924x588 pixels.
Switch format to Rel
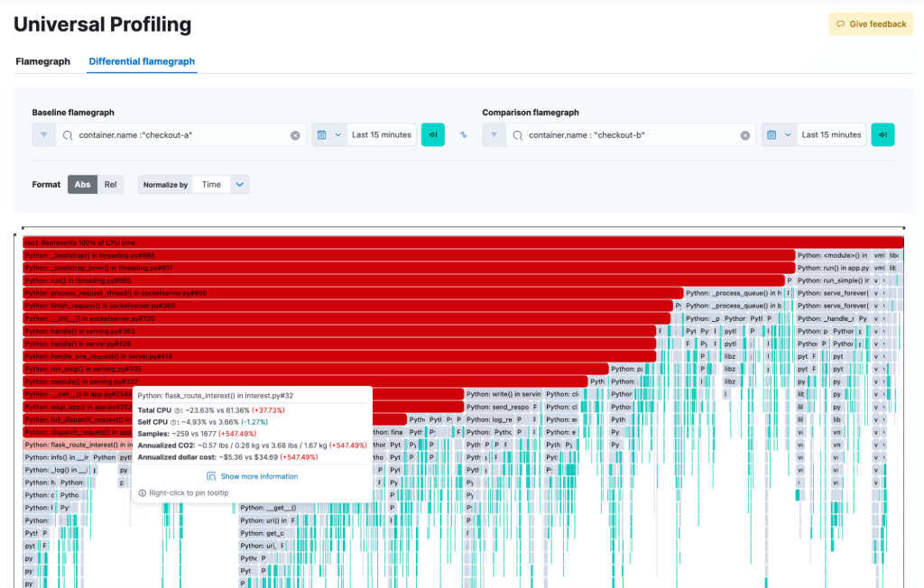click(x=110, y=184)
